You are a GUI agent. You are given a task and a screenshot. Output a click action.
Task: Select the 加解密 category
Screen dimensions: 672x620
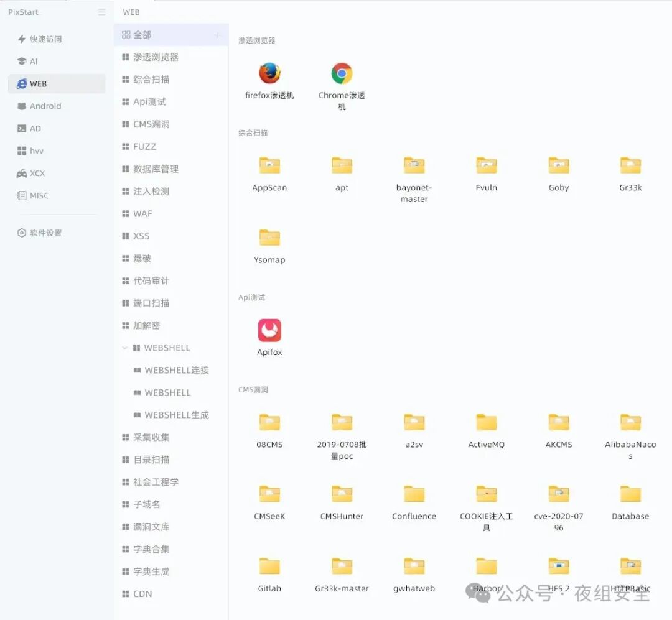click(172, 325)
